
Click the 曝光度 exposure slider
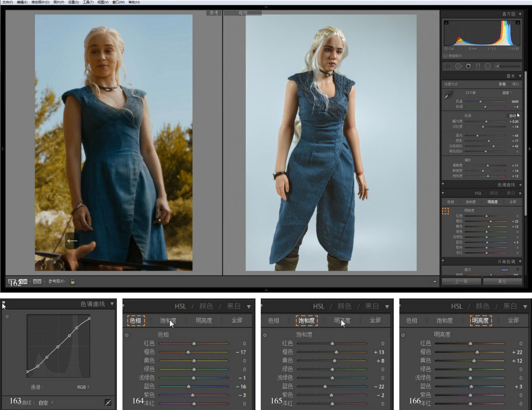[485, 121]
